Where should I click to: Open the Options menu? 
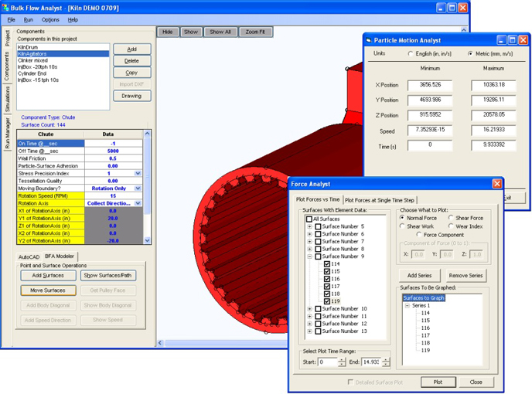(x=50, y=19)
